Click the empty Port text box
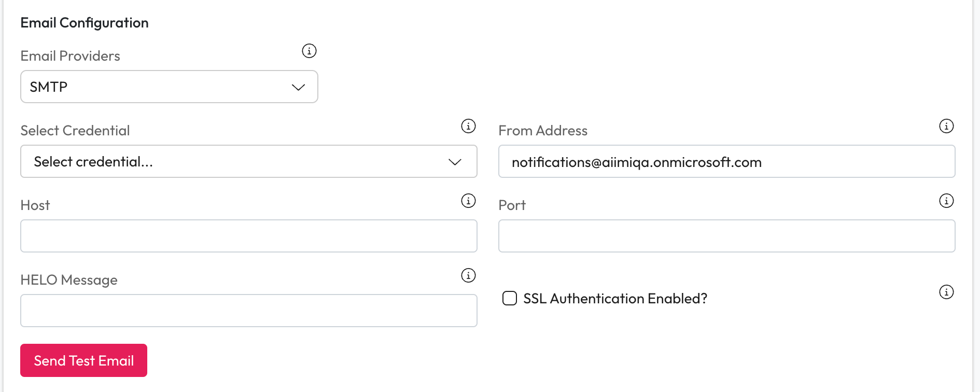The width and height of the screenshot is (980, 392). pos(726,236)
